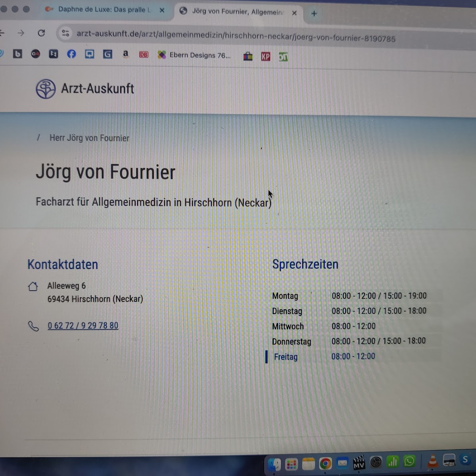The width and height of the screenshot is (476, 476).
Task: Click the Donnerstag opening hours
Action: pos(378,341)
